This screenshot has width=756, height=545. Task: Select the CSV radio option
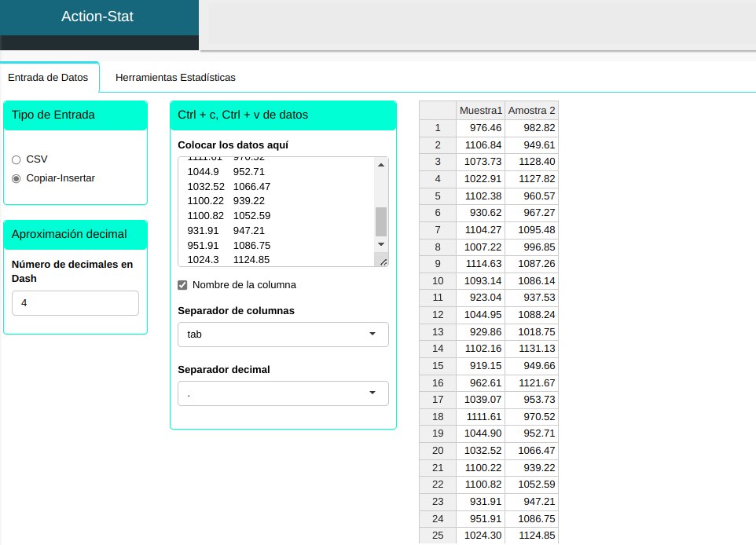coord(17,159)
